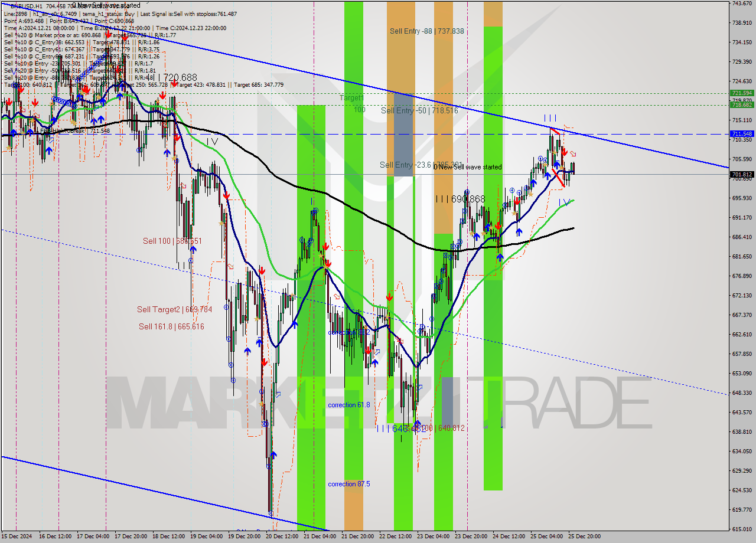Click 619.770 on the price axis
756x543 pixels.
tap(742, 509)
